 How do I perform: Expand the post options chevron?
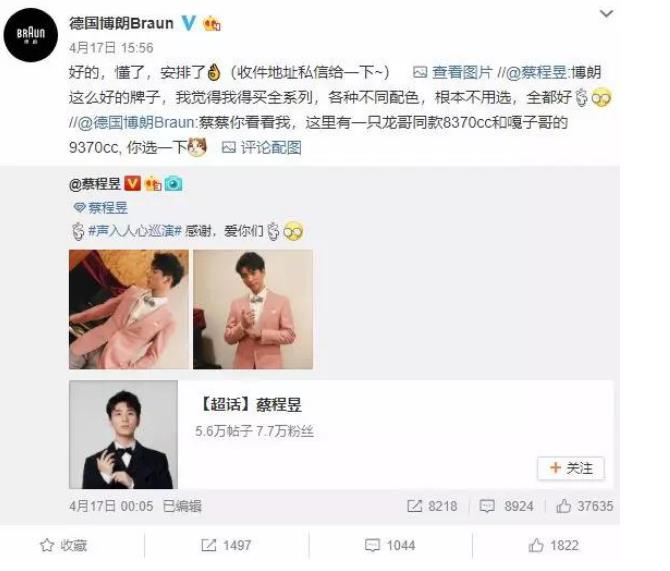606,14
